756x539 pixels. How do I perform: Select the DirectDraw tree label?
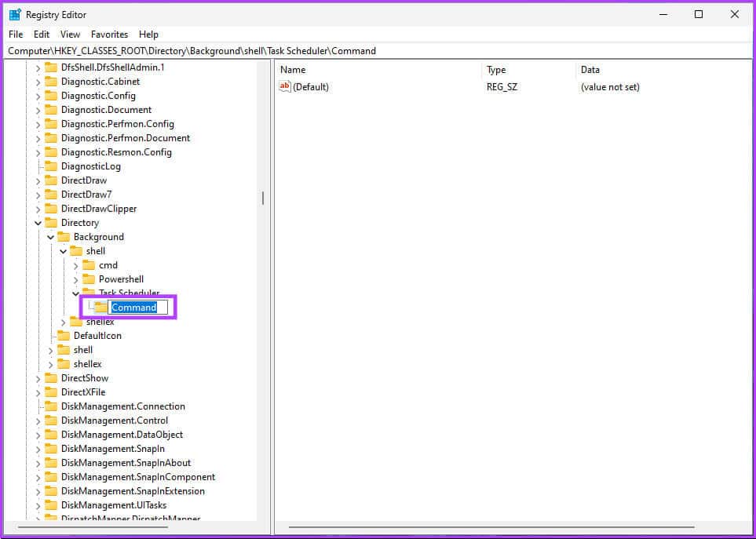click(x=84, y=180)
